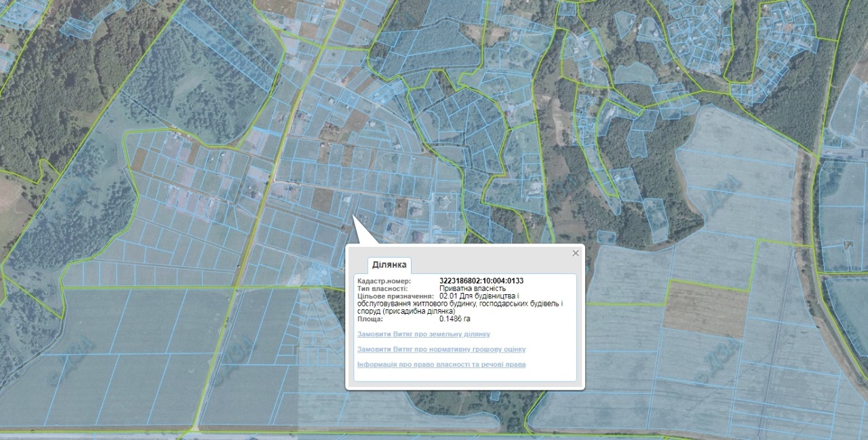This screenshot has height=440, width=868.
Task: Click cadastral number 3223186802:10:004:0133
Action: pos(481,281)
